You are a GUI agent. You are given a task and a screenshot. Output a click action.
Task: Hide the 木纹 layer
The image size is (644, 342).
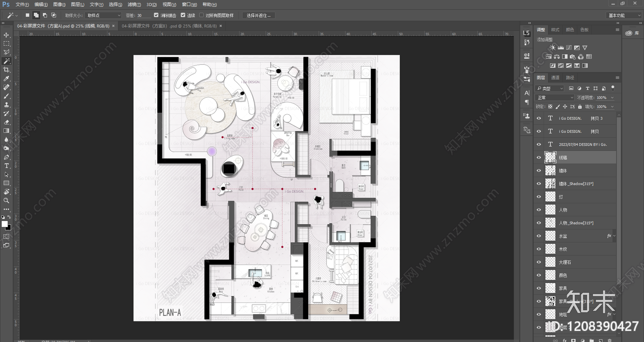pyautogui.click(x=539, y=249)
